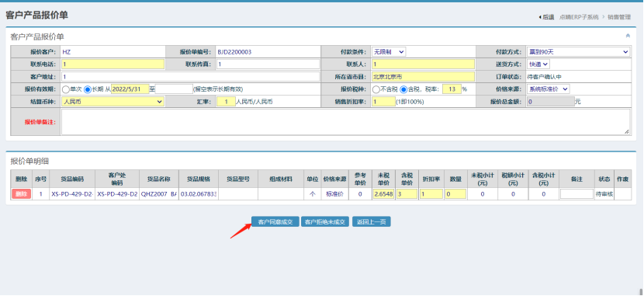Click the 返回上一页 button
This screenshot has width=644, height=296.
[372, 222]
